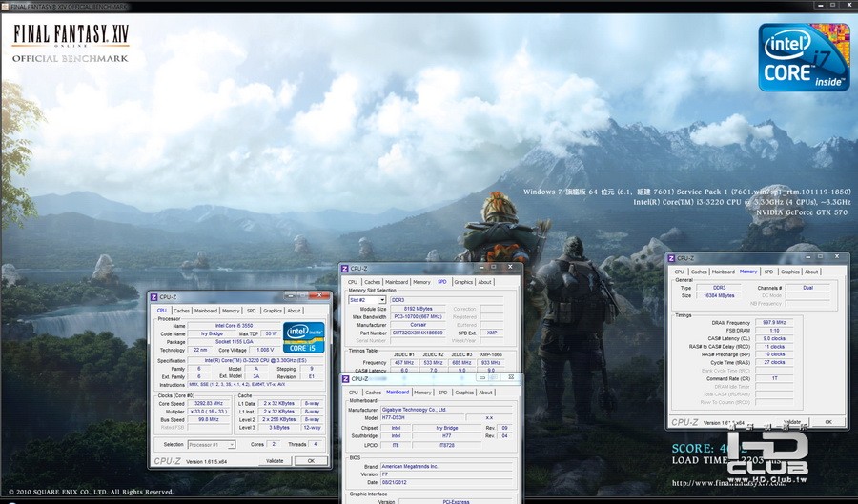Minimize the CPU-Z Mainboard window

pos(482,377)
